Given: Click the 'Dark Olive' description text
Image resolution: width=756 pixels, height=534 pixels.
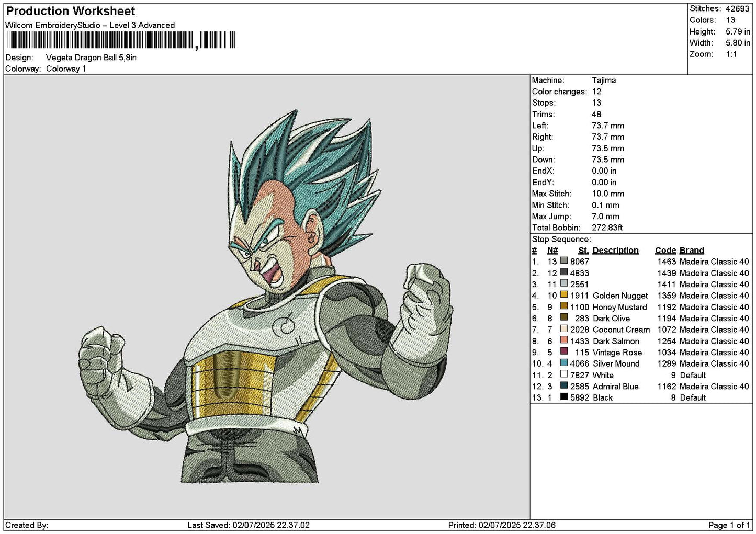Looking at the screenshot, I should click(x=612, y=319).
